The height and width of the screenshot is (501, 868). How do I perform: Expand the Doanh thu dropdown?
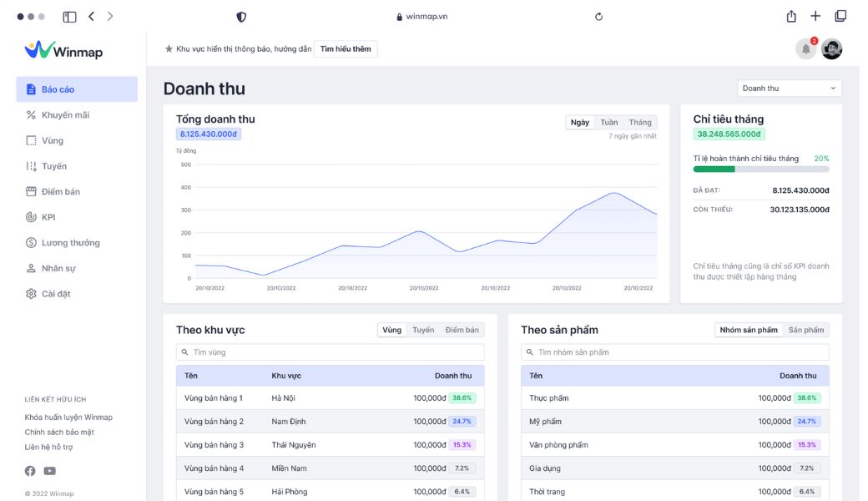click(790, 88)
